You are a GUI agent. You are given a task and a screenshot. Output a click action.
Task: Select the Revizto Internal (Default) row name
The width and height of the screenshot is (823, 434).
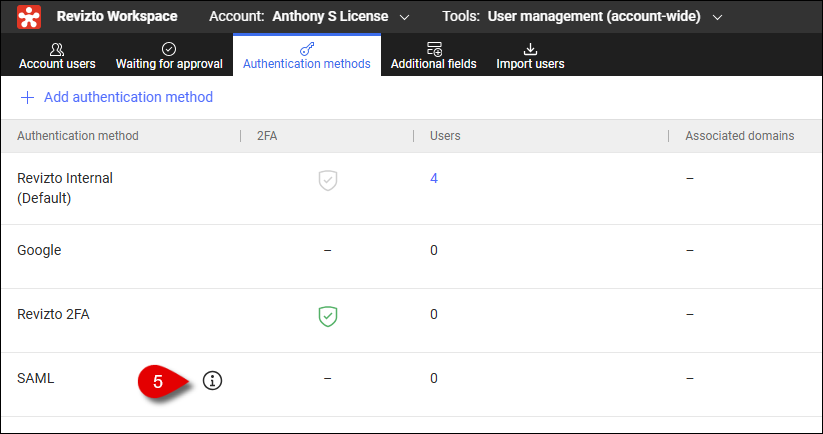[65, 188]
